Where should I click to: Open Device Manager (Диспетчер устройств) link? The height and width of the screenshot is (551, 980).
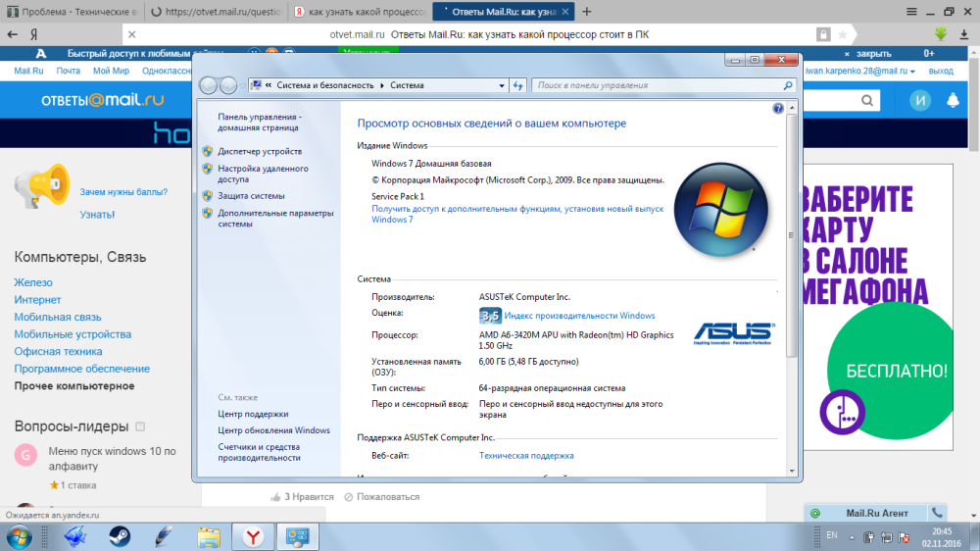coord(260,151)
